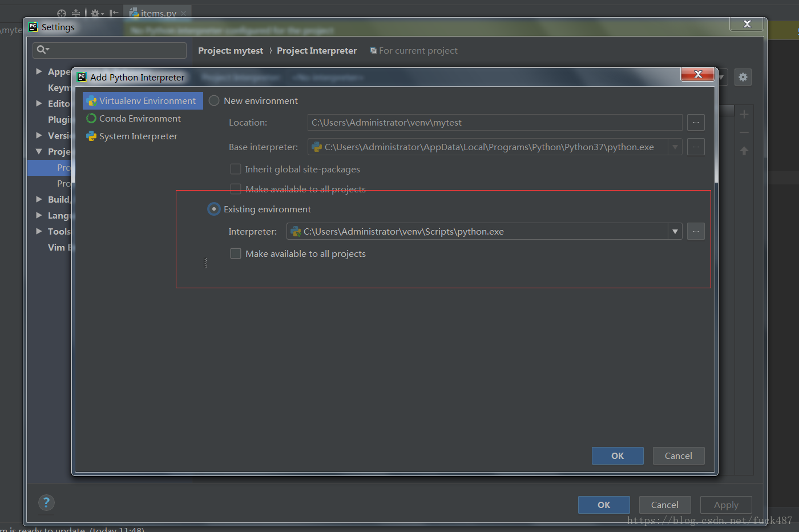Close the Settings window
This screenshot has height=532, width=799.
pos(747,24)
